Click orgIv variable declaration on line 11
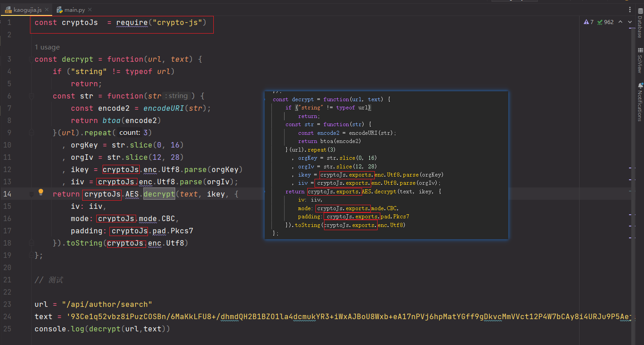Viewport: 644px width, 345px height. click(x=82, y=157)
